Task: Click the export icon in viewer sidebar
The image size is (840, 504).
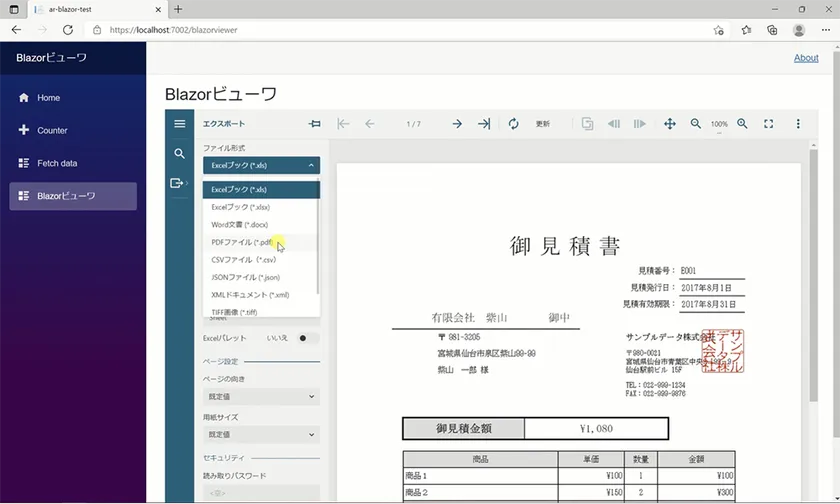Action: [x=179, y=183]
